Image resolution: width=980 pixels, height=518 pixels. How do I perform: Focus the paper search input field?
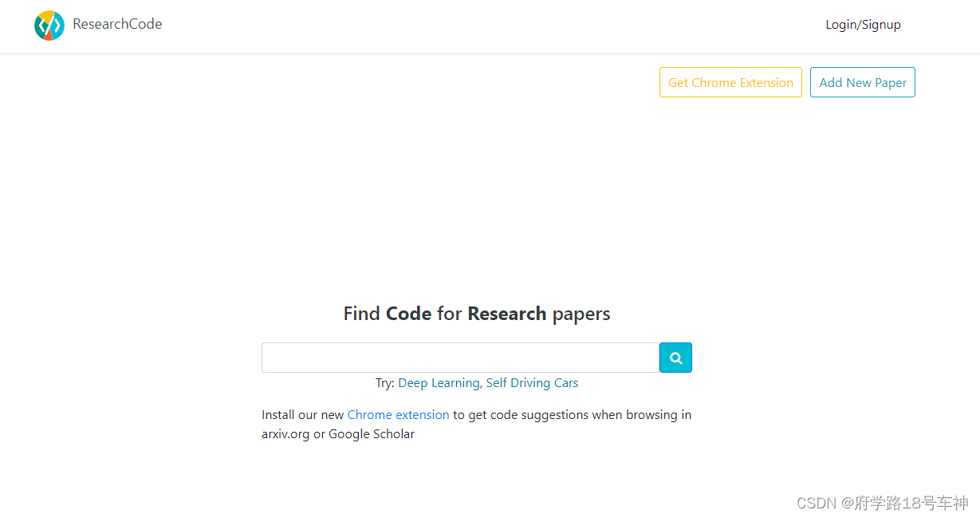(x=460, y=358)
